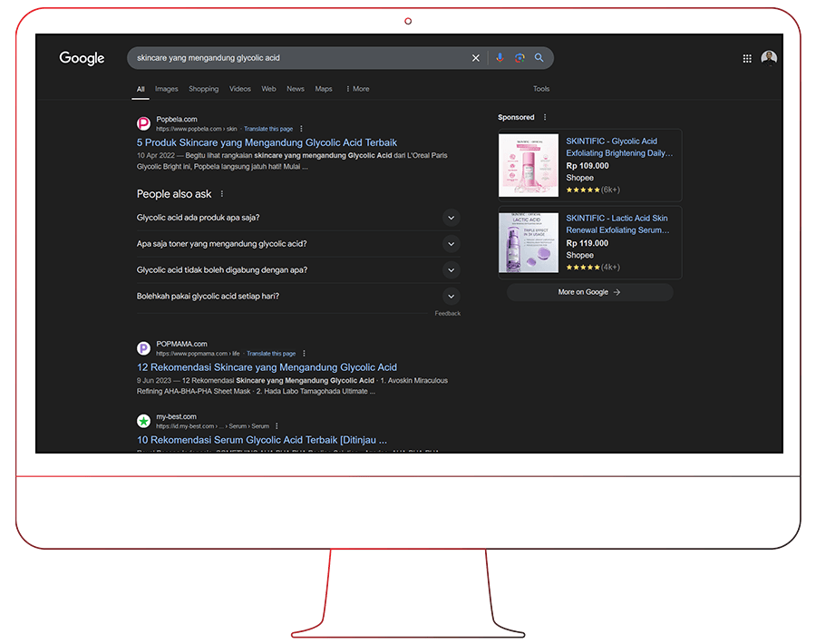Expand "Apa saja toner yang mengandung glycolic acid?"
This screenshot has width=816, height=644.
click(451, 244)
